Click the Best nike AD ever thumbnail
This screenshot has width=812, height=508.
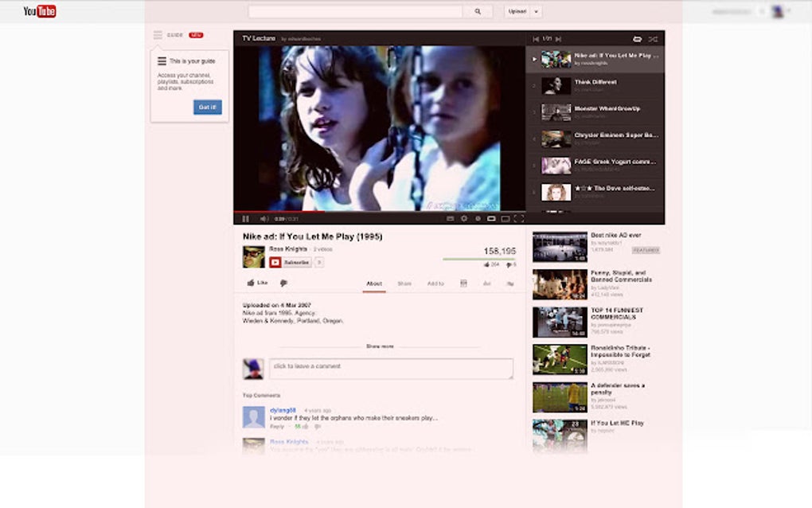560,247
